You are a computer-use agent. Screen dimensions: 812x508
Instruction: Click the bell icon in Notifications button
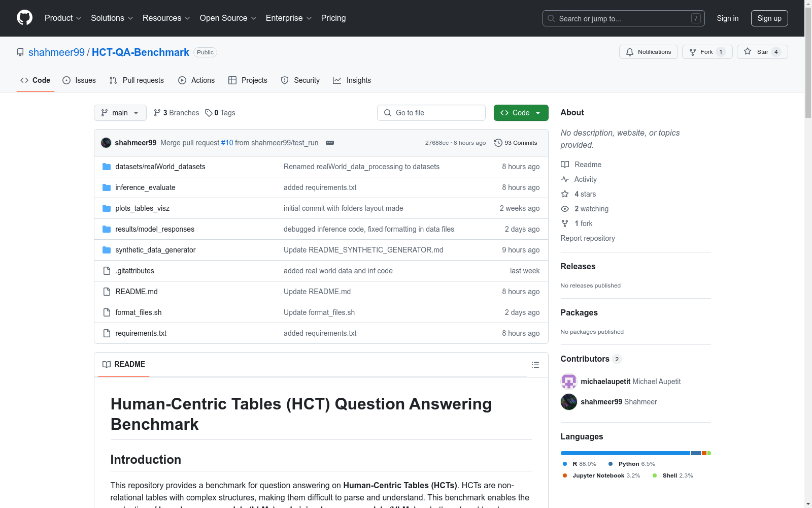630,52
